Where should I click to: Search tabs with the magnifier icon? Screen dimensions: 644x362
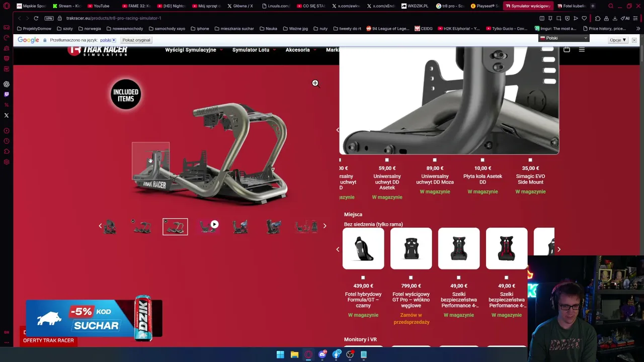(611, 6)
